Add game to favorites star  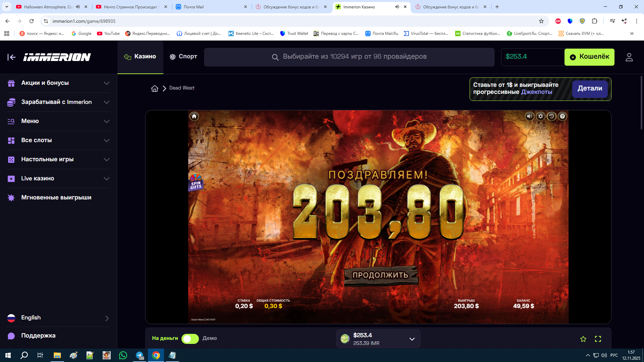click(x=583, y=339)
